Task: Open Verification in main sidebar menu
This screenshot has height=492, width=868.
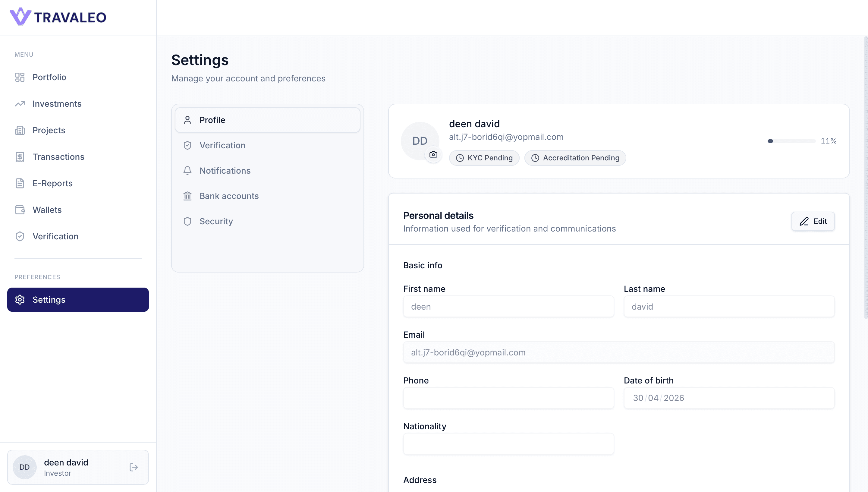Action: (x=78, y=237)
